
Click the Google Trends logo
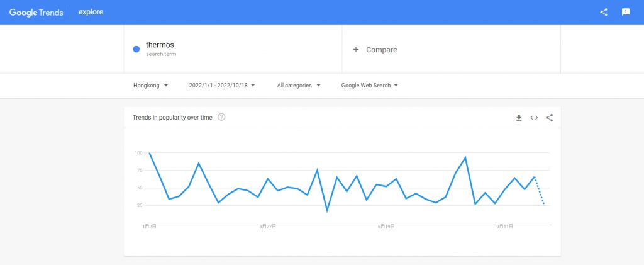pyautogui.click(x=36, y=12)
